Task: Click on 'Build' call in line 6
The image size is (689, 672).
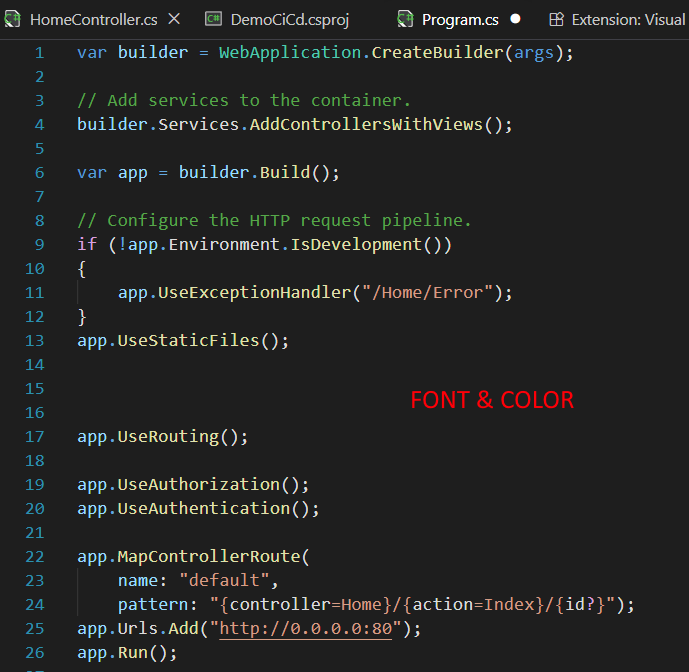Action: coord(285,172)
